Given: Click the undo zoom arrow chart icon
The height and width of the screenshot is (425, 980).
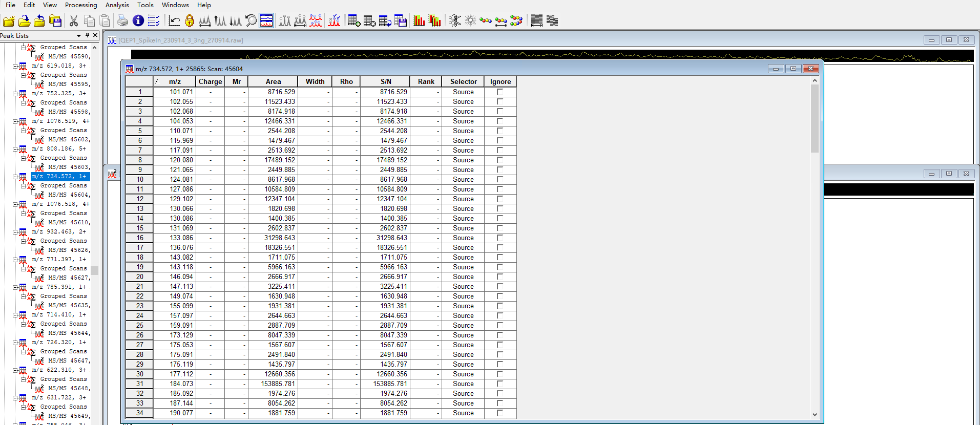Looking at the screenshot, I should point(174,20).
